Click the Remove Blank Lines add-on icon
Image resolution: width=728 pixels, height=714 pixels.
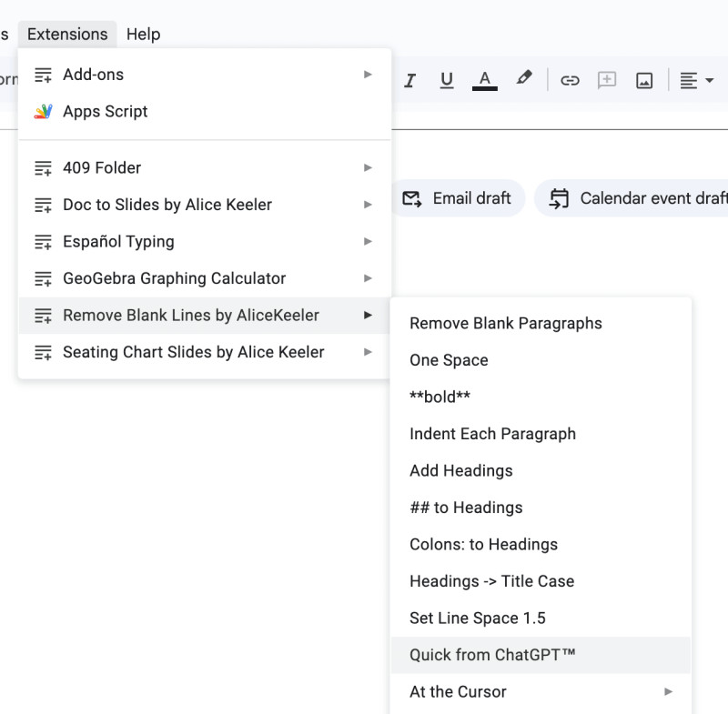tap(43, 316)
